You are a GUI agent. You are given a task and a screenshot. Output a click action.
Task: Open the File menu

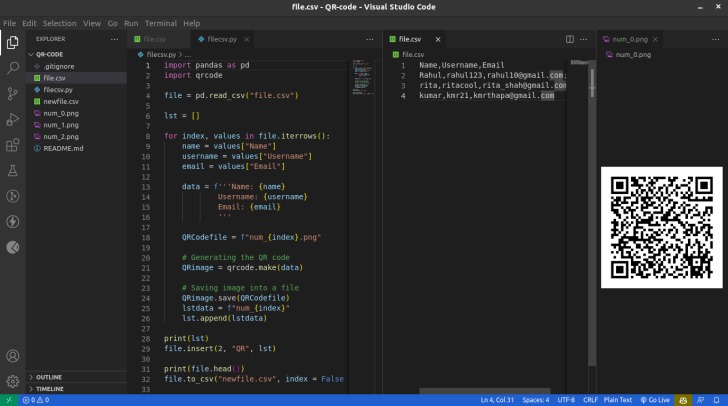(x=9, y=23)
